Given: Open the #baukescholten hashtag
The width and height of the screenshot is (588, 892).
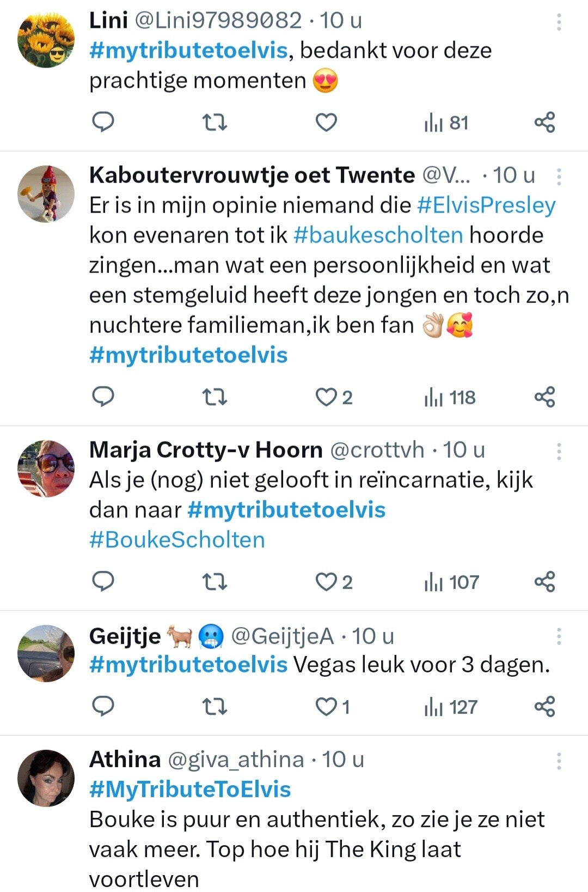Looking at the screenshot, I should click(x=378, y=235).
